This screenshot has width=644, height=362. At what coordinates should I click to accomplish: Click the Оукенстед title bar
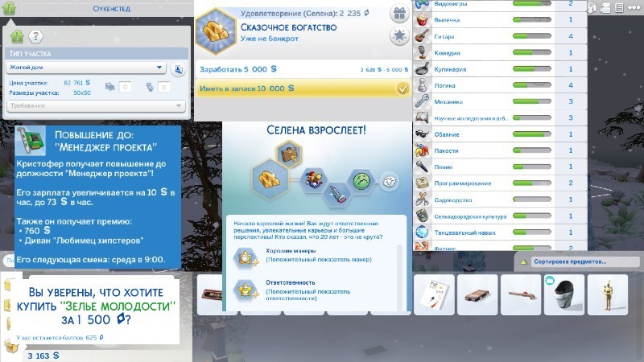tap(112, 8)
